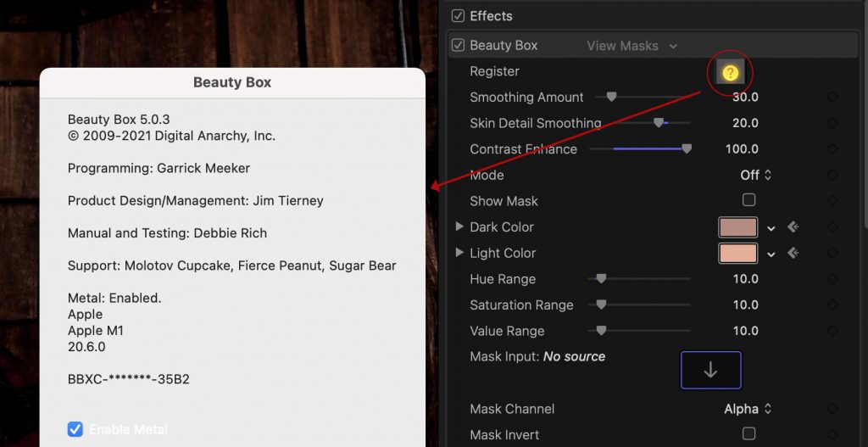
Task: Click the Register parameter label
Action: coord(494,71)
